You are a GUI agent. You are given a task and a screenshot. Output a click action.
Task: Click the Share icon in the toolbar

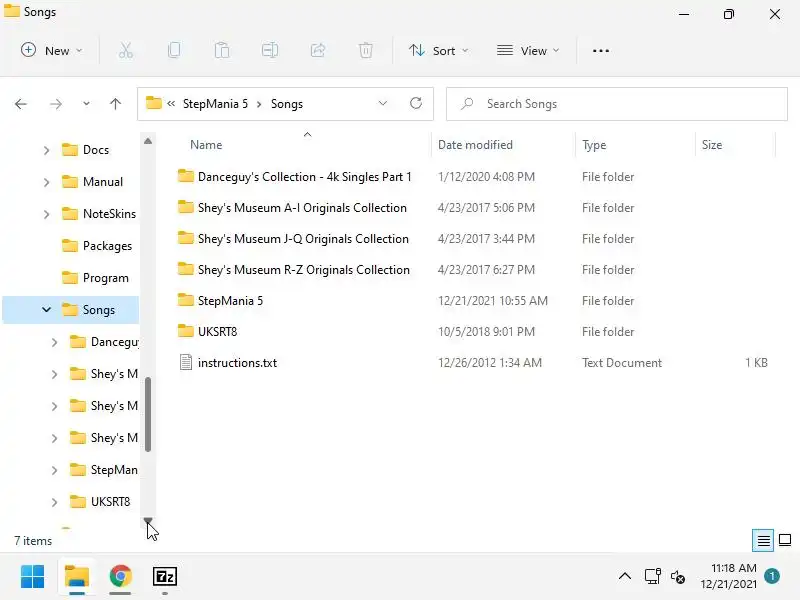click(x=318, y=51)
